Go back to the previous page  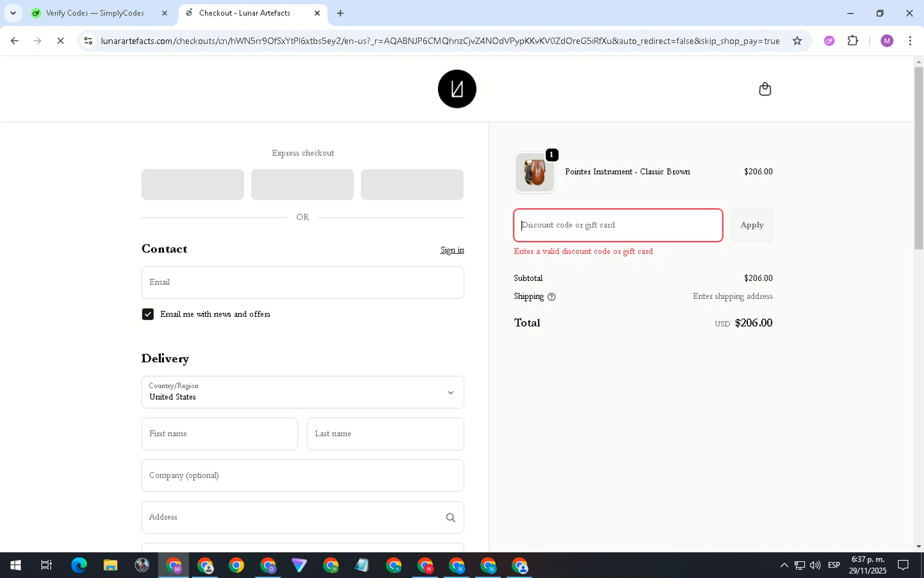pos(15,41)
